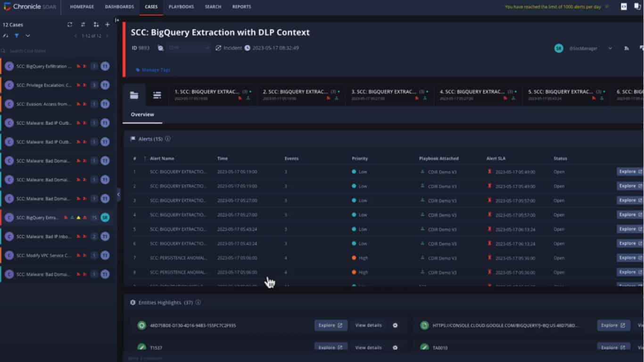The image size is (644, 362).
Task: Click High priority in alert row 7
Action: coord(360,258)
